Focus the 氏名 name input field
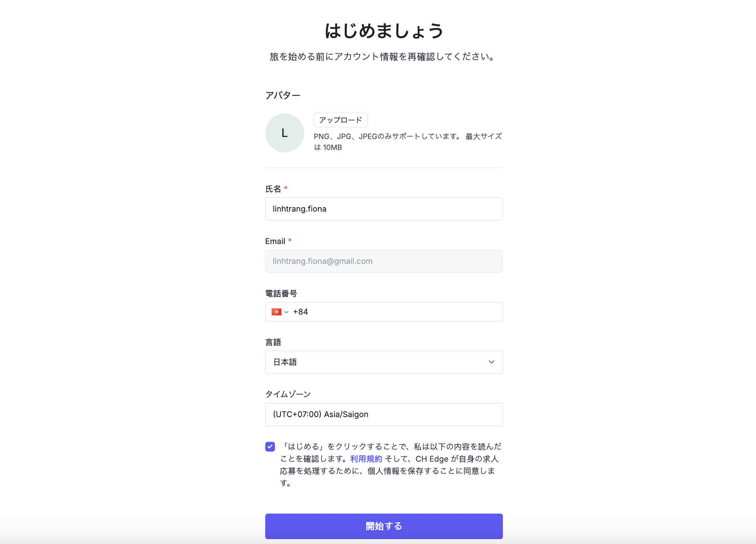This screenshot has height=544, width=756. [384, 209]
